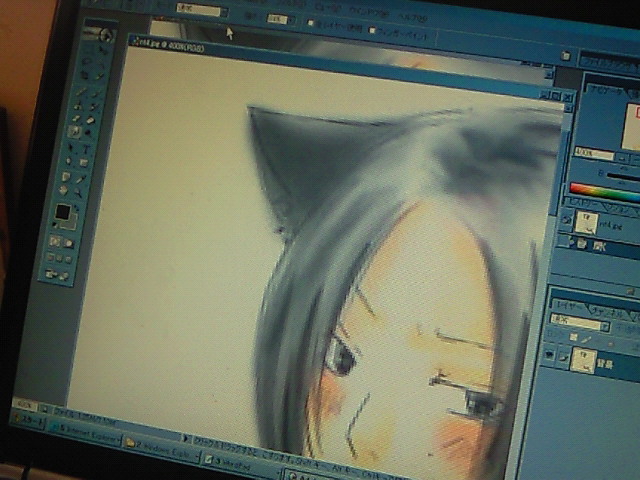Select the Slice tool
The image size is (640, 480).
pos(99,78)
